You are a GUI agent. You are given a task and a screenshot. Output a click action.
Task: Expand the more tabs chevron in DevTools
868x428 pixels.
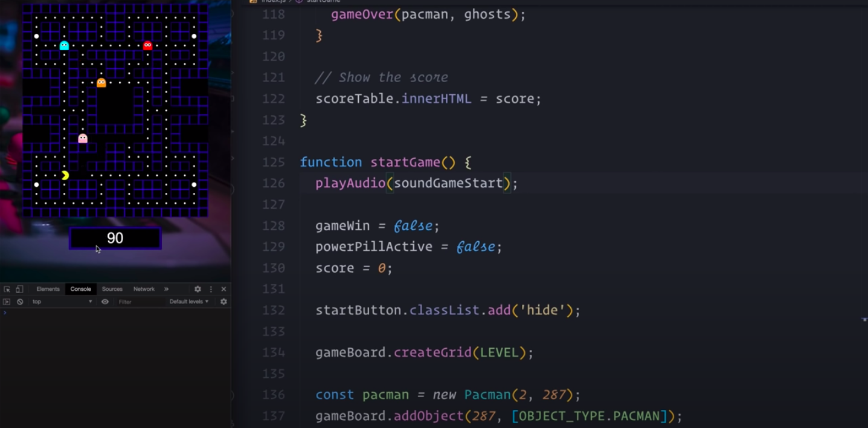[x=167, y=290]
